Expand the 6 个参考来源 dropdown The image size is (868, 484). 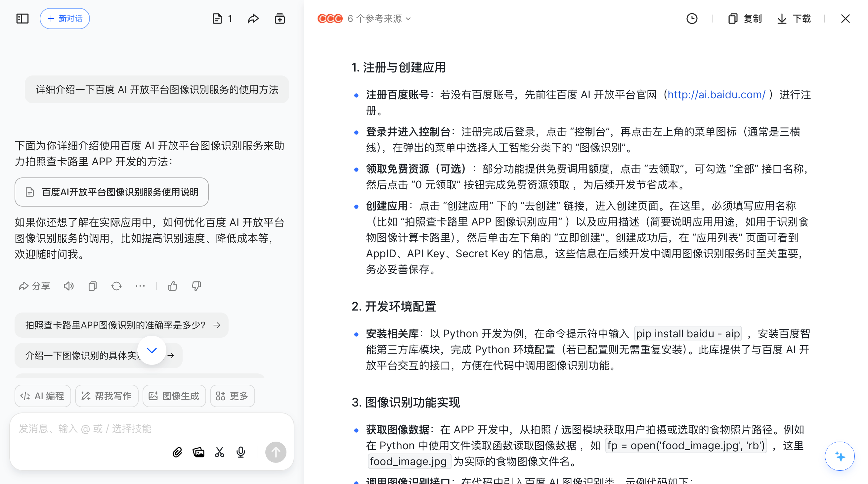pos(379,19)
